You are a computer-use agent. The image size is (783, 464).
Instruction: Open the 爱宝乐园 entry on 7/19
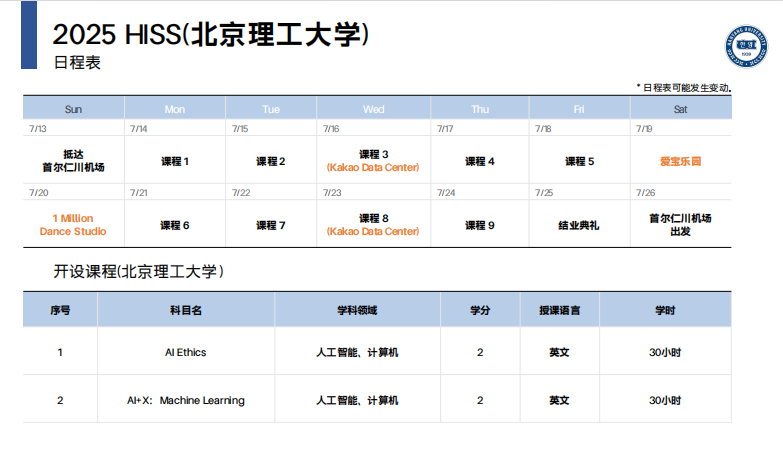[x=680, y=161]
